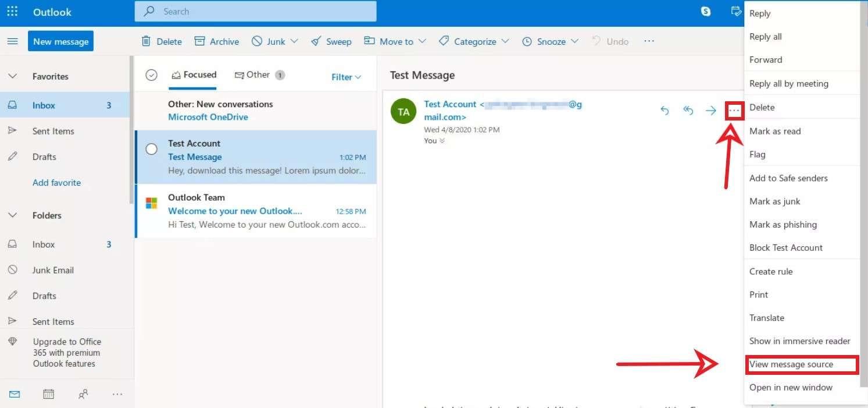Toggle the select all messages circle

click(x=152, y=75)
